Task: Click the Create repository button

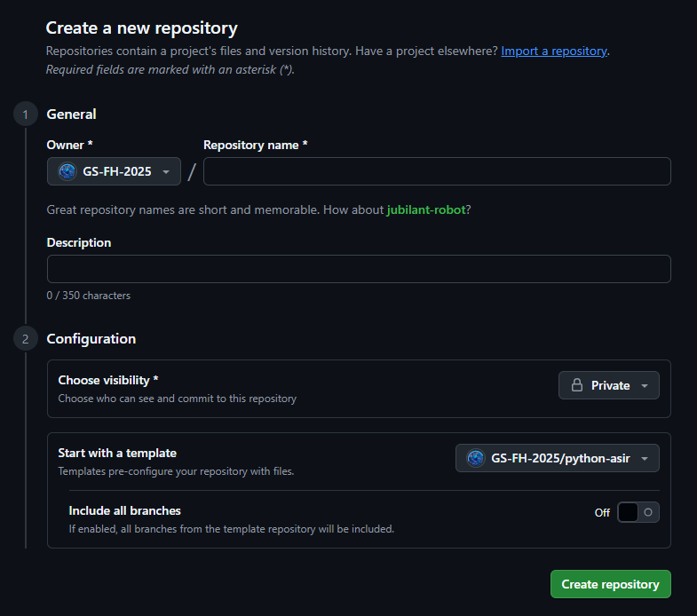Action: coord(610,584)
